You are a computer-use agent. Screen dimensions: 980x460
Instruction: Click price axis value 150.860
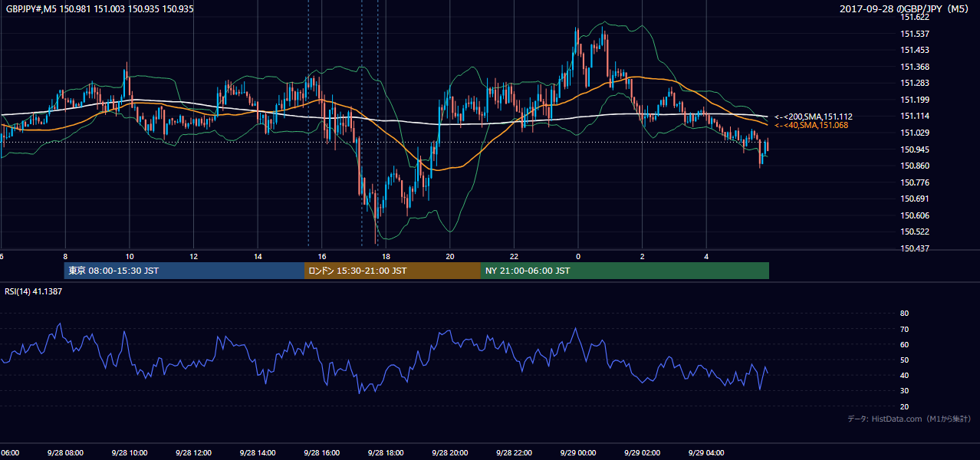coord(914,166)
